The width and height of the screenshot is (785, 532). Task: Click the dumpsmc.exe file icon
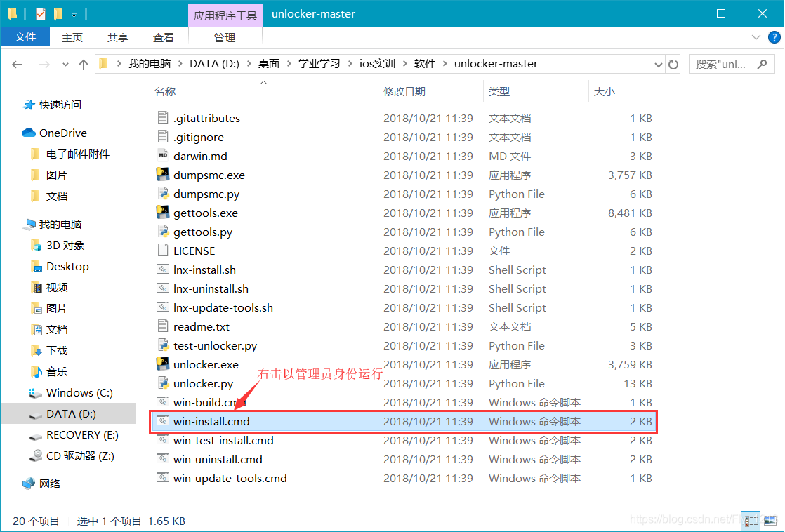click(x=163, y=175)
